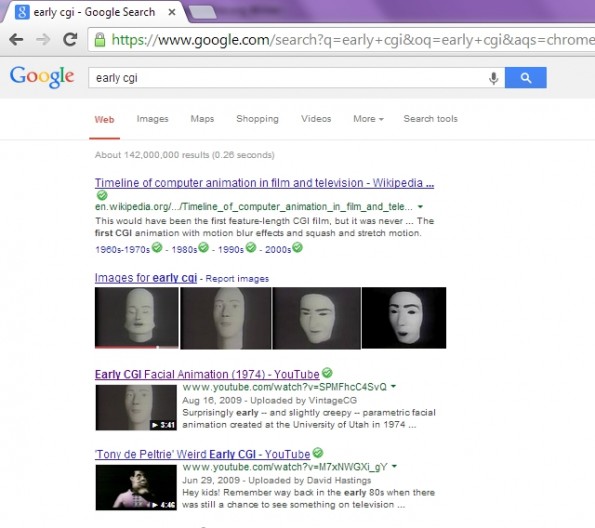Switch to the Images tab
This screenshot has height=528, width=595.
[152, 119]
